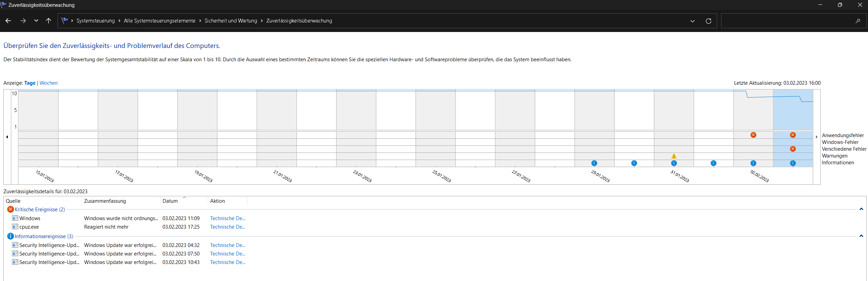Image resolution: width=868 pixels, height=281 pixels.
Task: Click Kritische Ereignisse (2) group header
Action: point(40,210)
